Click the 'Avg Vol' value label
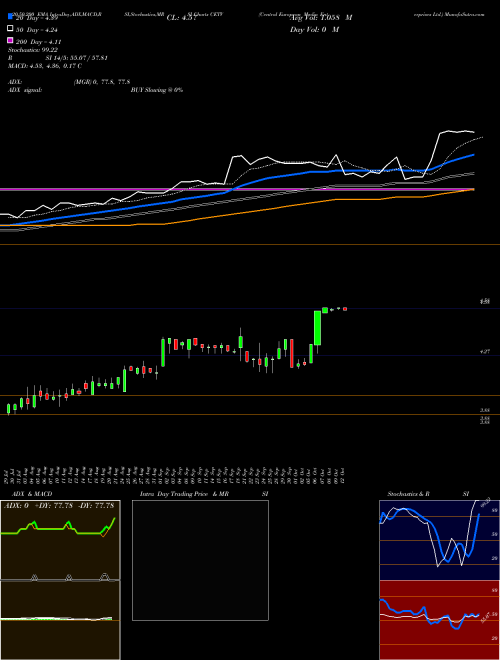The image size is (500, 660). 321,18
